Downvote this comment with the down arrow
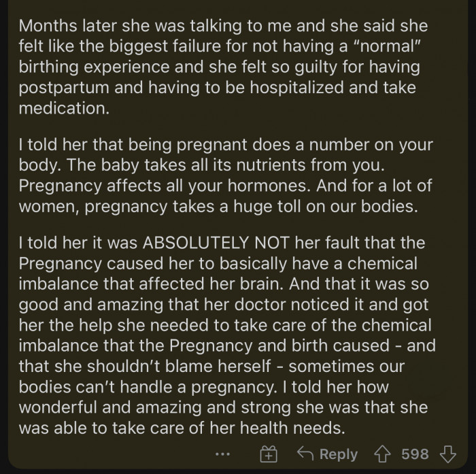The image size is (476, 474). [x=447, y=455]
